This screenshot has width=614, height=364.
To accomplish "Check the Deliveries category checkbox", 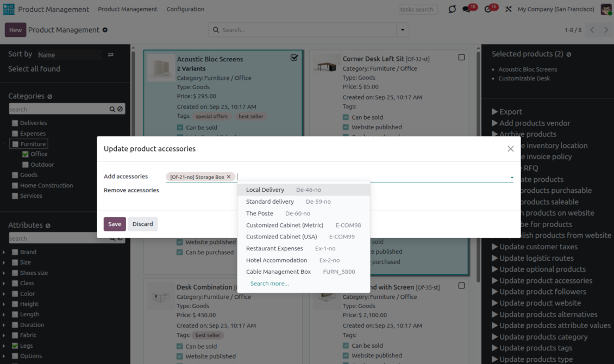I will (15, 123).
